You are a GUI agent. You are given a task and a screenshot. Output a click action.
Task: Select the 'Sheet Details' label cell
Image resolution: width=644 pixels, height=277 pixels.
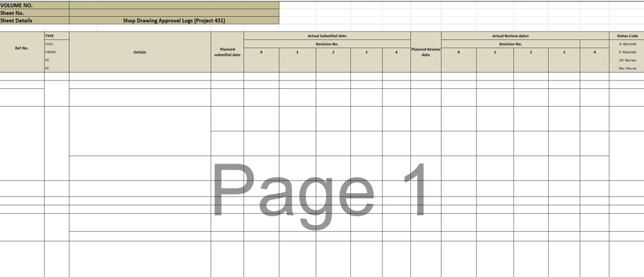(x=35, y=21)
